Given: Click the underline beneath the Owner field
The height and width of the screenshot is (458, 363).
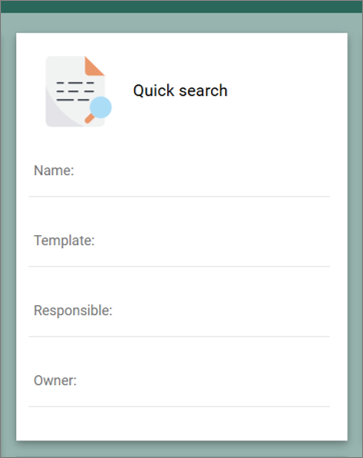Looking at the screenshot, I should pos(179,407).
